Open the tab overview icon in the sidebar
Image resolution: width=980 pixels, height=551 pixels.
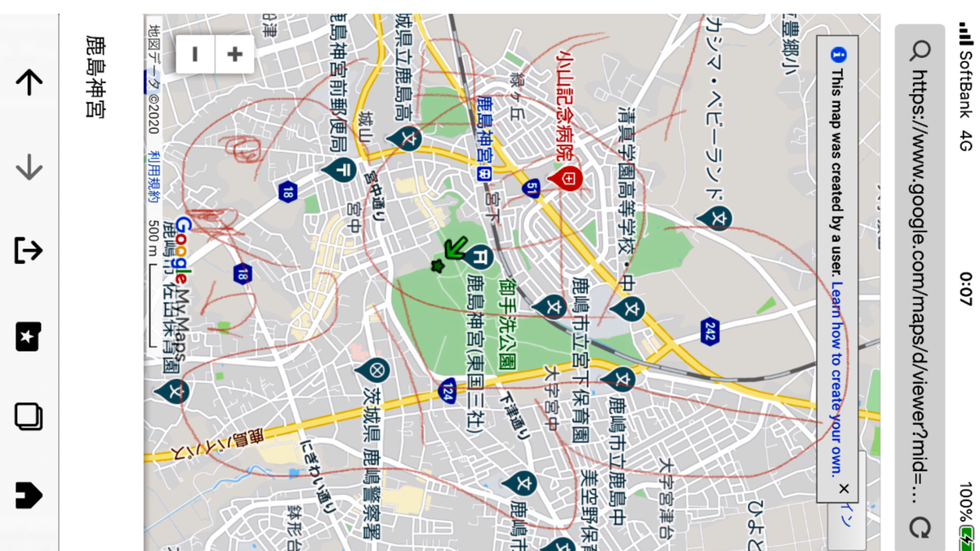pyautogui.click(x=27, y=418)
